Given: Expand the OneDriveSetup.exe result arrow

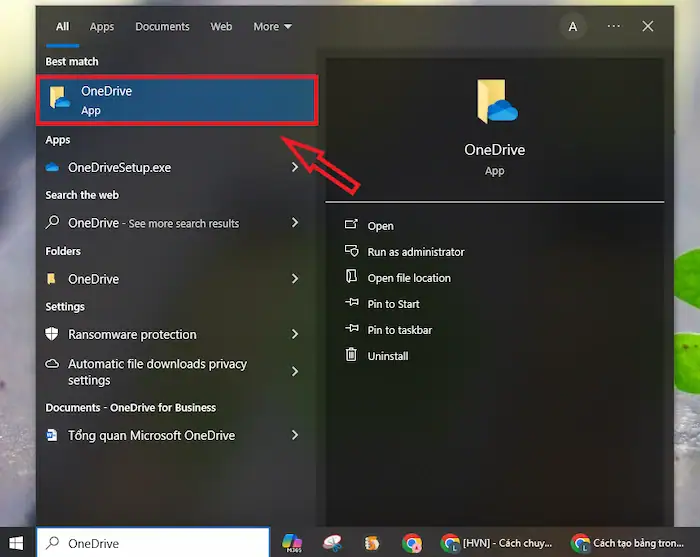Looking at the screenshot, I should click(295, 168).
